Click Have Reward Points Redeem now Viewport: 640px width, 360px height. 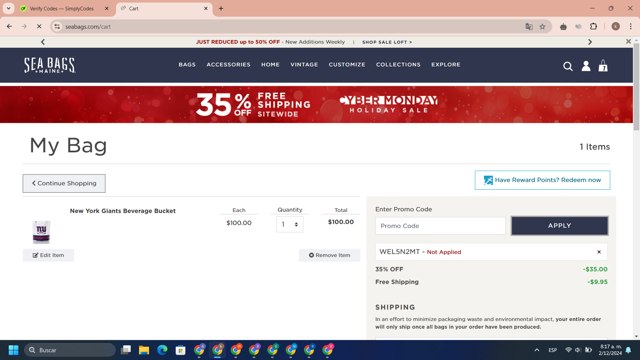[542, 180]
